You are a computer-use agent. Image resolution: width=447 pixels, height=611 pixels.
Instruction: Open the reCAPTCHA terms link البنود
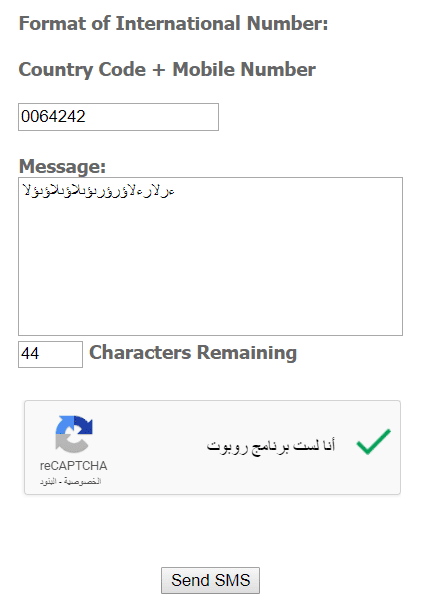48,482
